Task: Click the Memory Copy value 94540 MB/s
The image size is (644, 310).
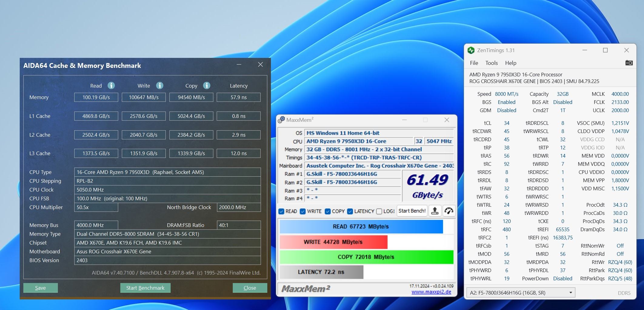Action: pos(191,97)
